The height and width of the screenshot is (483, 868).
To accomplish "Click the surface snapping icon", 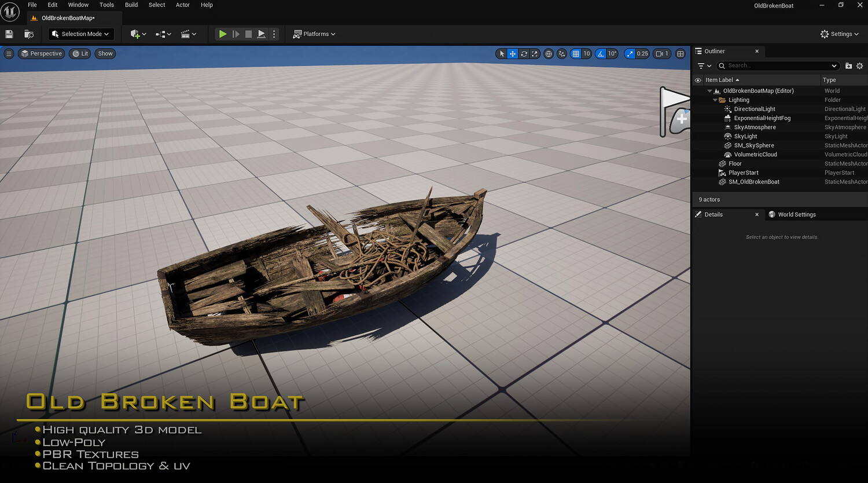I will point(562,54).
